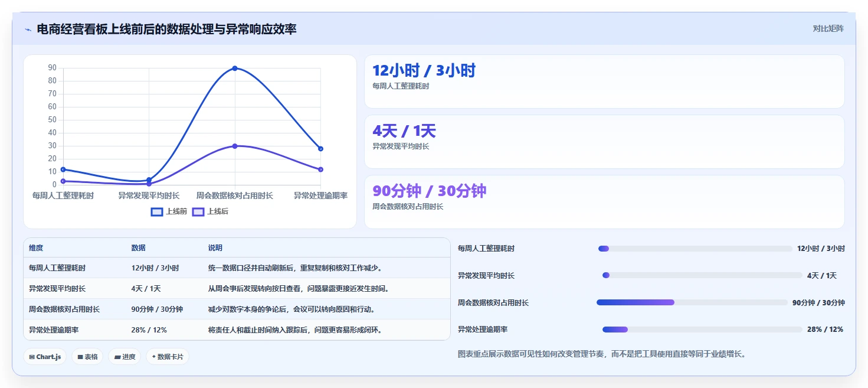Click the description starting 减少对数字本身的争论后

[x=291, y=309]
